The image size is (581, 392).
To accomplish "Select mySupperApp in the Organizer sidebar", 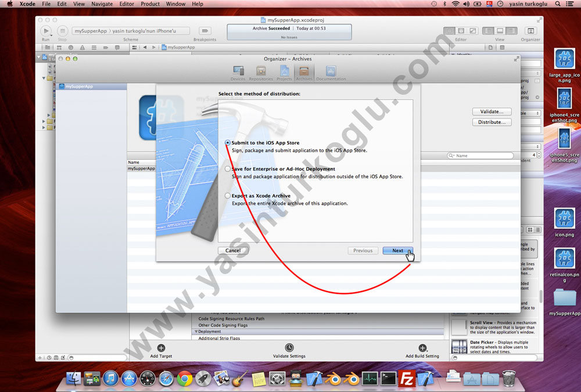I will click(x=91, y=87).
